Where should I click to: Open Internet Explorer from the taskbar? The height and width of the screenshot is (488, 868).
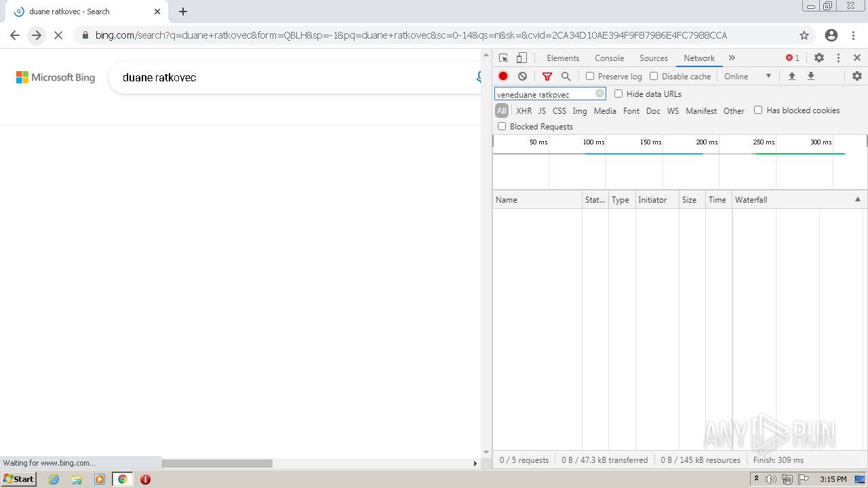click(x=54, y=479)
